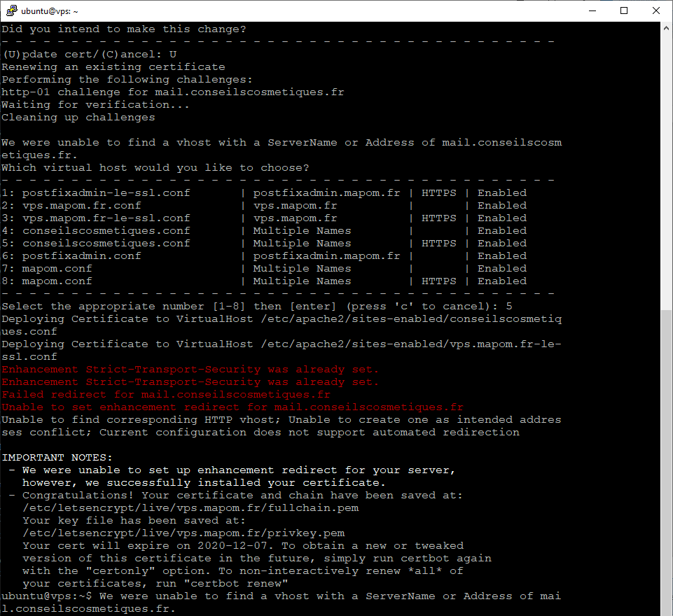Click the scrollbar down arrow

coord(666,610)
